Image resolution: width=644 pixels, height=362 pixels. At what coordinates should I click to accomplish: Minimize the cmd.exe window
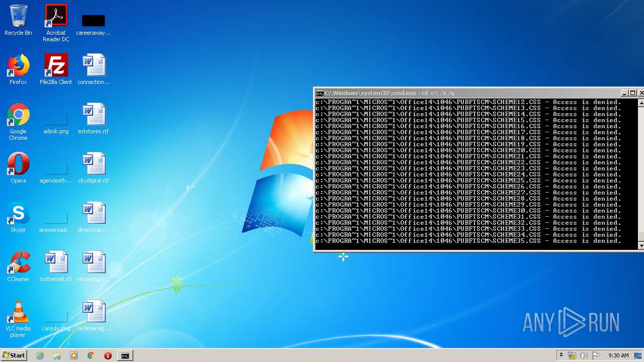pyautogui.click(x=624, y=93)
